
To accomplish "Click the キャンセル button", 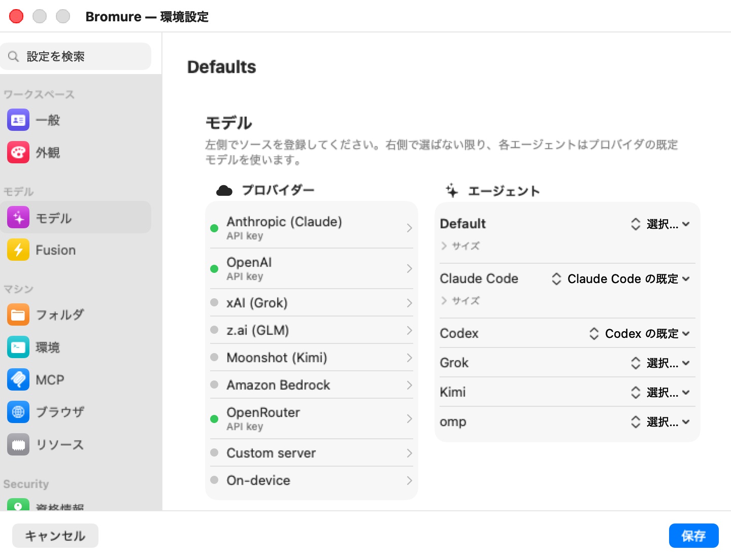I will point(55,536).
